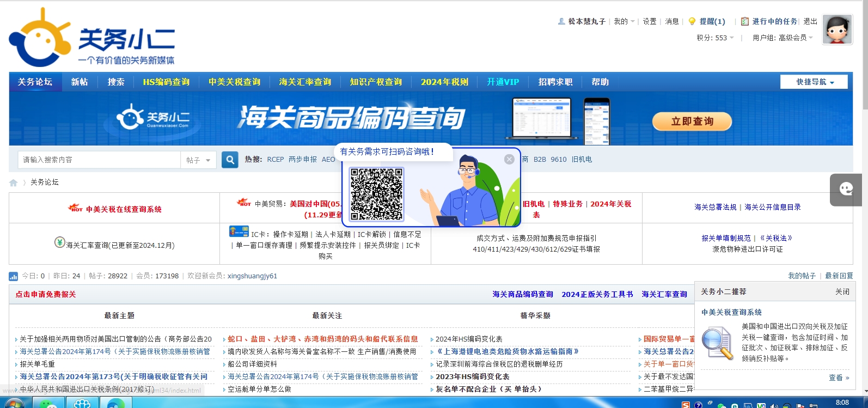Open 中美关税查询系统 recommendation title
This screenshot has width=868, height=408.
pyautogui.click(x=731, y=313)
